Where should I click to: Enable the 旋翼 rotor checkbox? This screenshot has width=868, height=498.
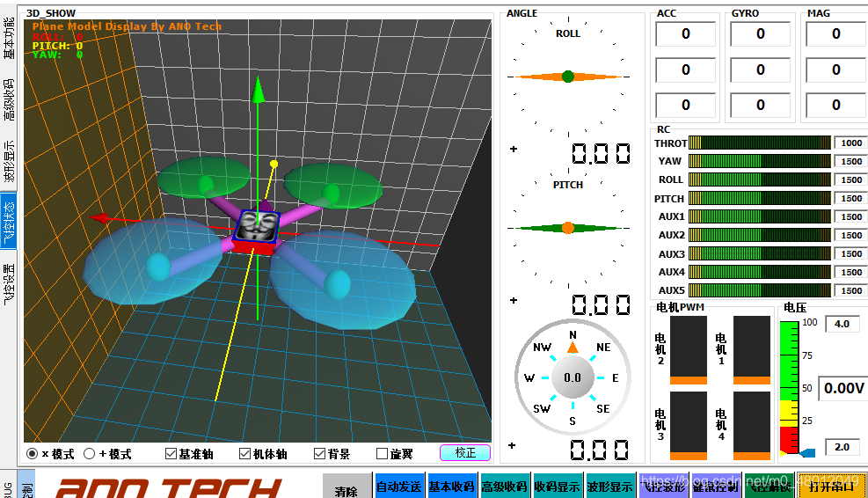[382, 454]
